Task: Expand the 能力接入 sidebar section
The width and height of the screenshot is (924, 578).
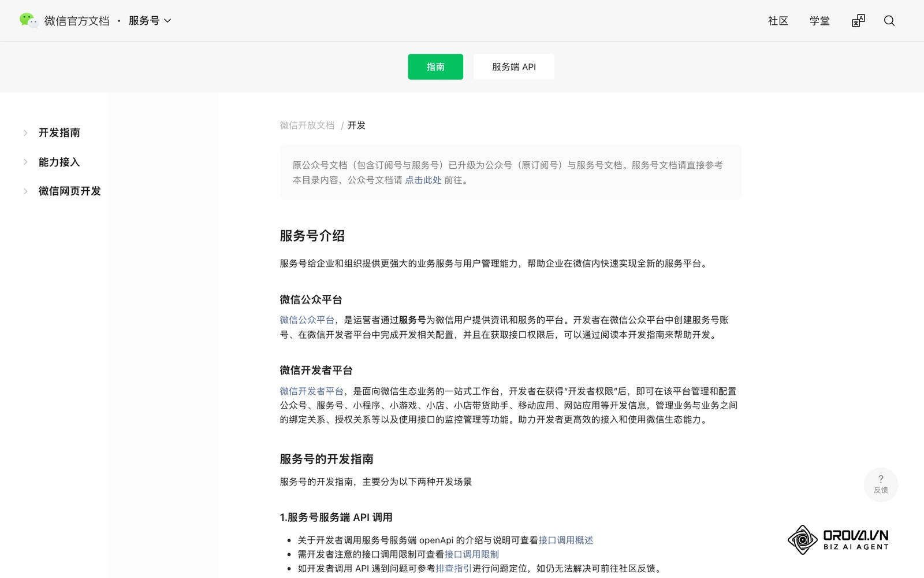Action: 25,162
